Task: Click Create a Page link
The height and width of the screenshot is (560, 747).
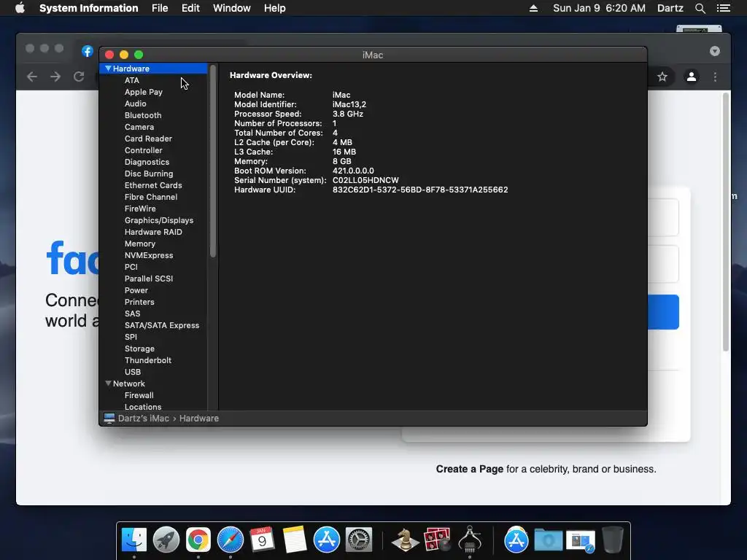Action: click(470, 469)
